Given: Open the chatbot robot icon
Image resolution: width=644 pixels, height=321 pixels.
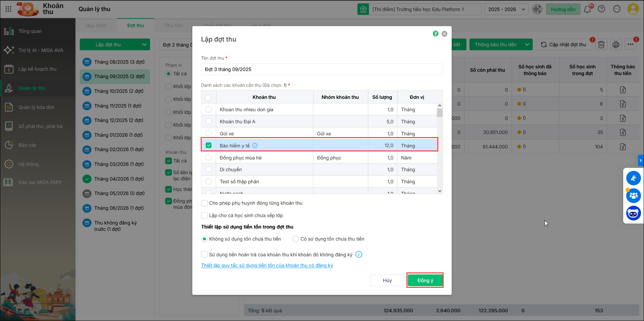Looking at the screenshot, I should pyautogui.click(x=633, y=213).
